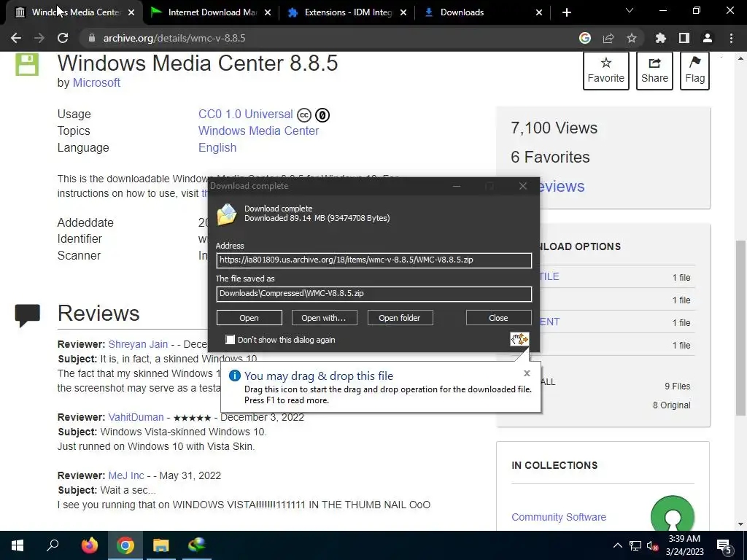Click the Address URL field
This screenshot has width=747, height=560.
pyautogui.click(x=374, y=260)
